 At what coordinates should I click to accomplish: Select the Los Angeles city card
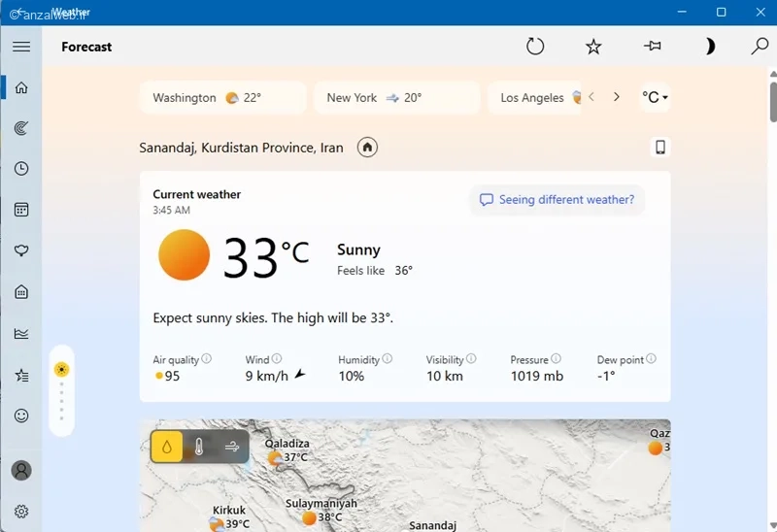pos(534,98)
